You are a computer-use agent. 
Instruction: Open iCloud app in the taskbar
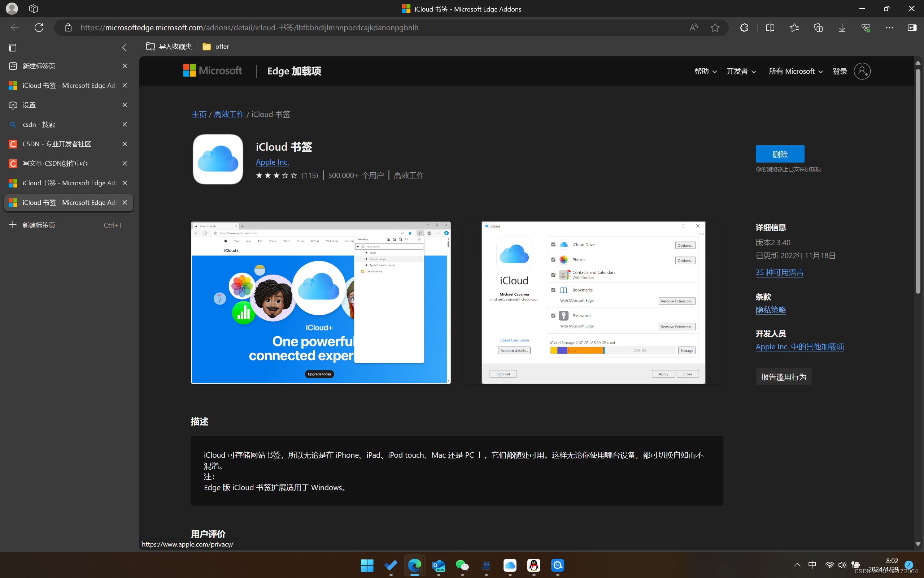coord(510,565)
